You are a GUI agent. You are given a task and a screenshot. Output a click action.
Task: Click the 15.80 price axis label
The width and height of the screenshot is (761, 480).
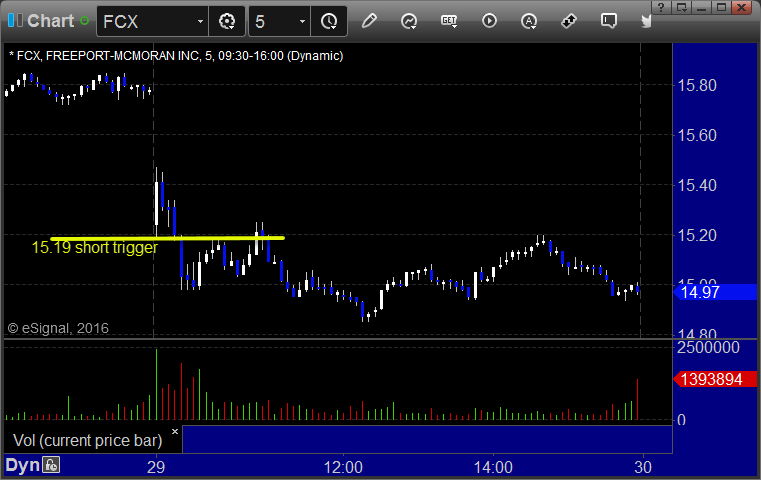[697, 85]
